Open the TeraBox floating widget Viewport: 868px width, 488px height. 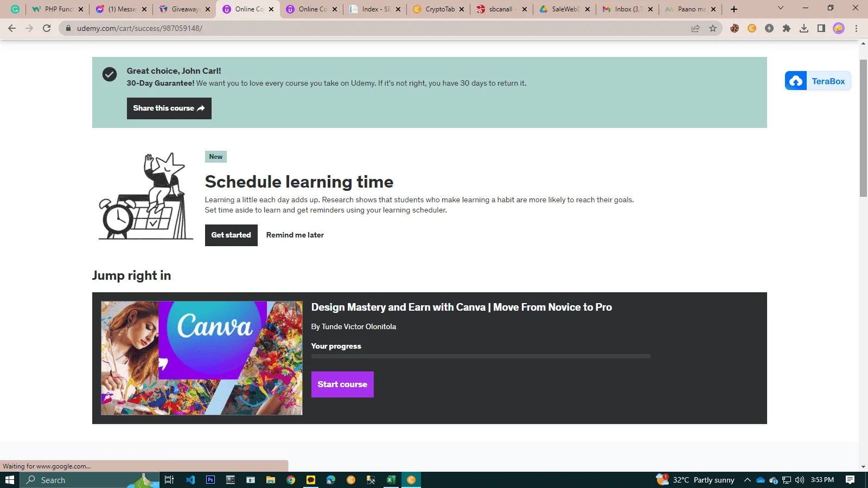coord(818,81)
